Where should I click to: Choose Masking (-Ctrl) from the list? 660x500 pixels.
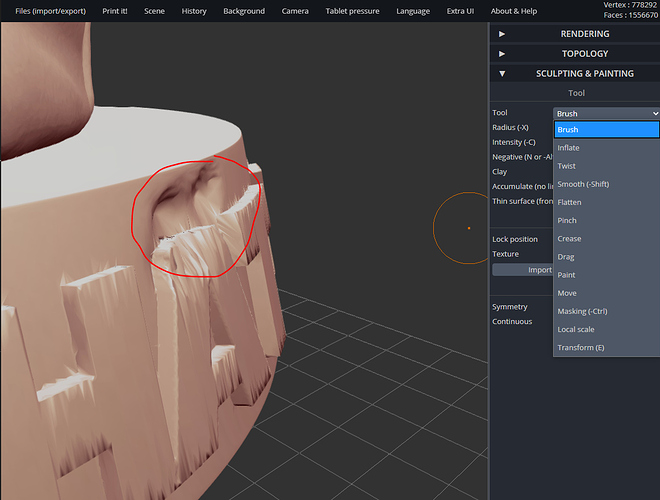(582, 311)
